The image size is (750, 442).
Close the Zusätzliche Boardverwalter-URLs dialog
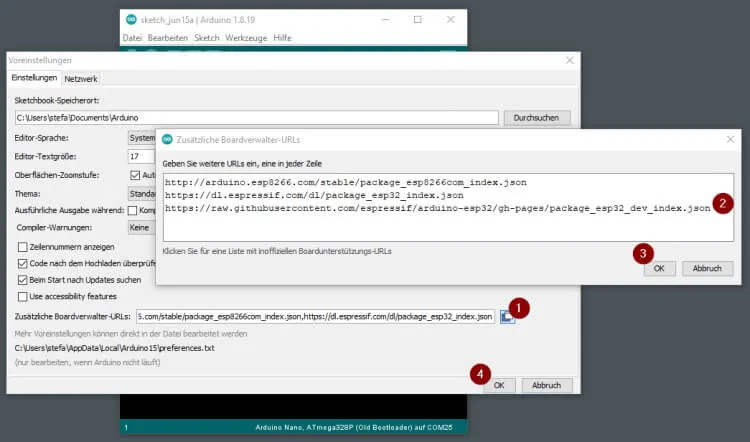tap(730, 139)
